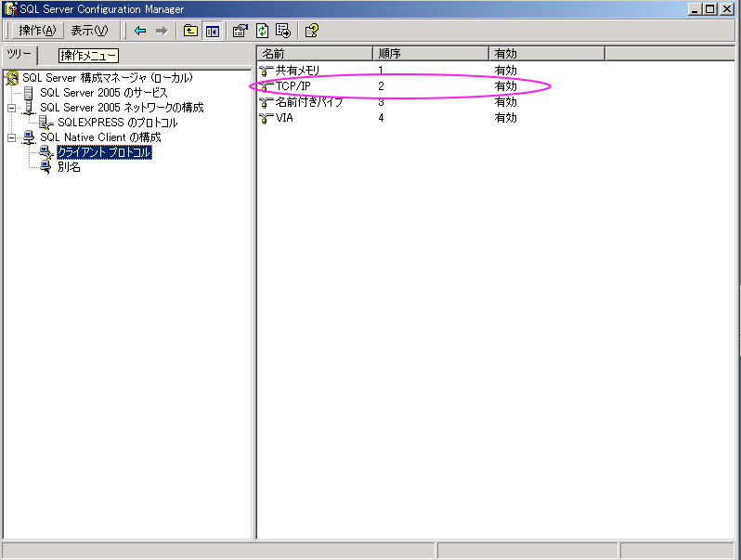The image size is (741, 560).
Task: Open the 表示(V) menu
Action: click(89, 31)
